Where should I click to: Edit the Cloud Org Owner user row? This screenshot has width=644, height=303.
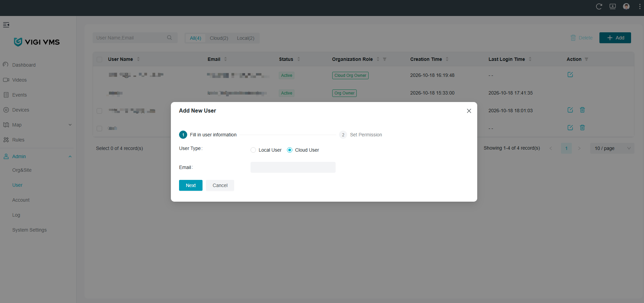point(570,74)
